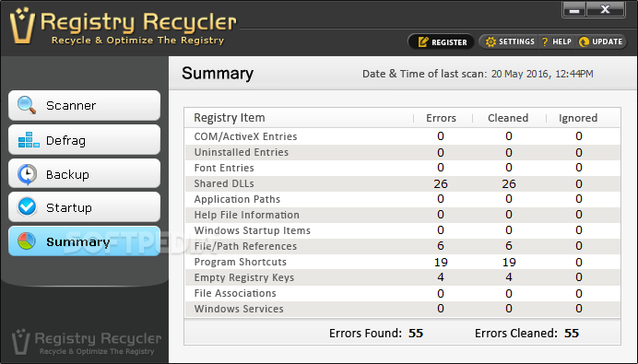Click the Scanner magnifying glass icon

coord(27,105)
